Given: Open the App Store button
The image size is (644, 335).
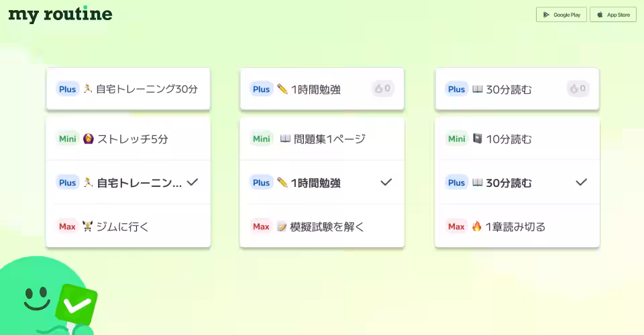Looking at the screenshot, I should pos(612,15).
